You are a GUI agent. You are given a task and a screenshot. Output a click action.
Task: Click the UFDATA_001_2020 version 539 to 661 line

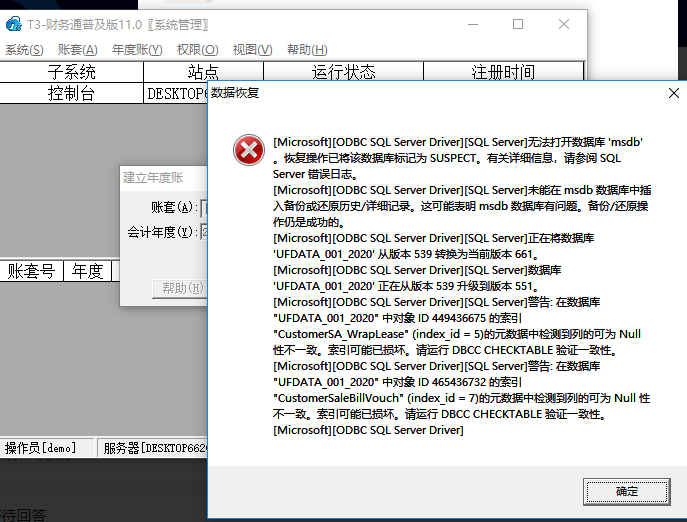pos(434,246)
